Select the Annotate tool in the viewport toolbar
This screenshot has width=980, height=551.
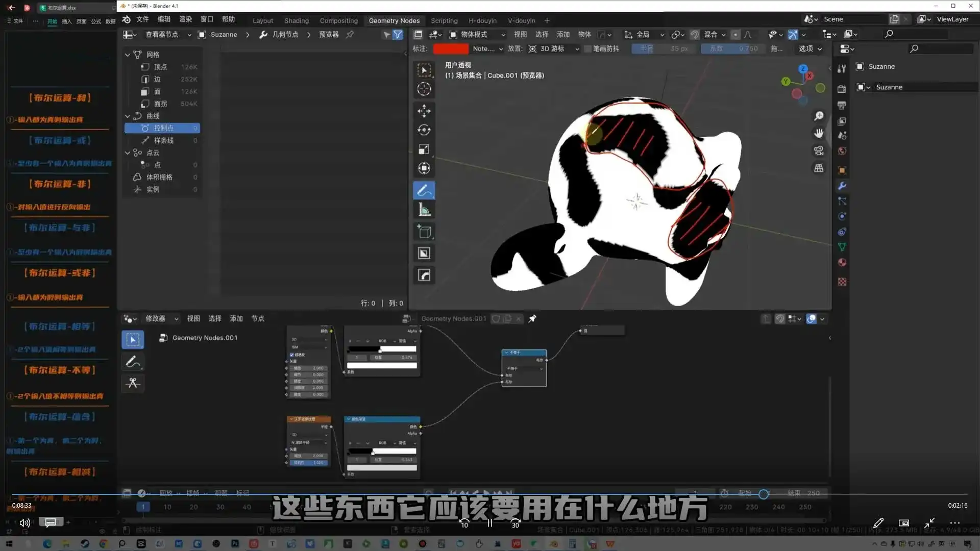pyautogui.click(x=424, y=190)
